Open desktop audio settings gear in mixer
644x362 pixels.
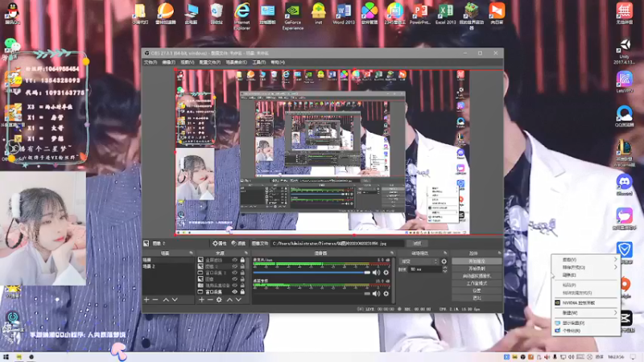[x=386, y=294]
